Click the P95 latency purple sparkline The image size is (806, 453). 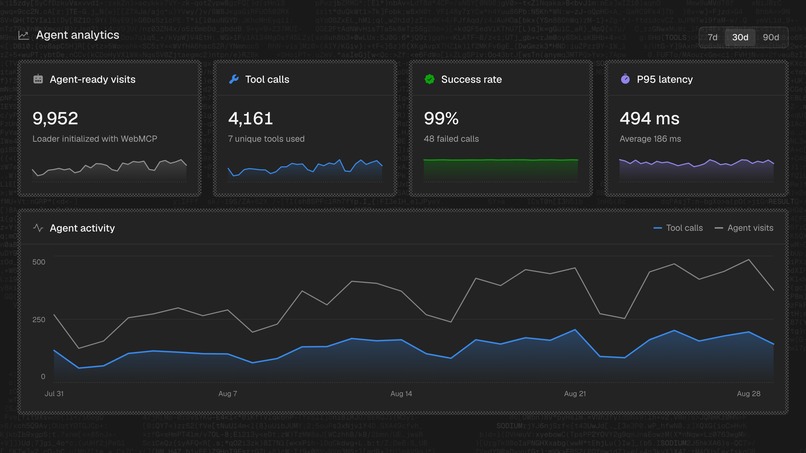(697, 170)
